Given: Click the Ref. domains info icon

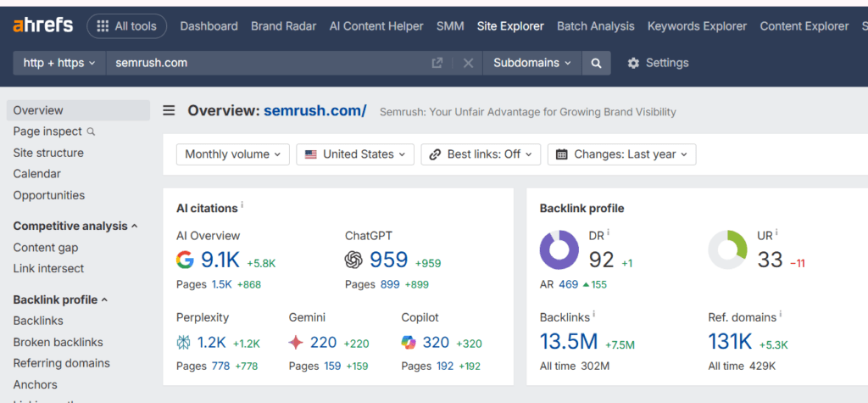Looking at the screenshot, I should [781, 314].
